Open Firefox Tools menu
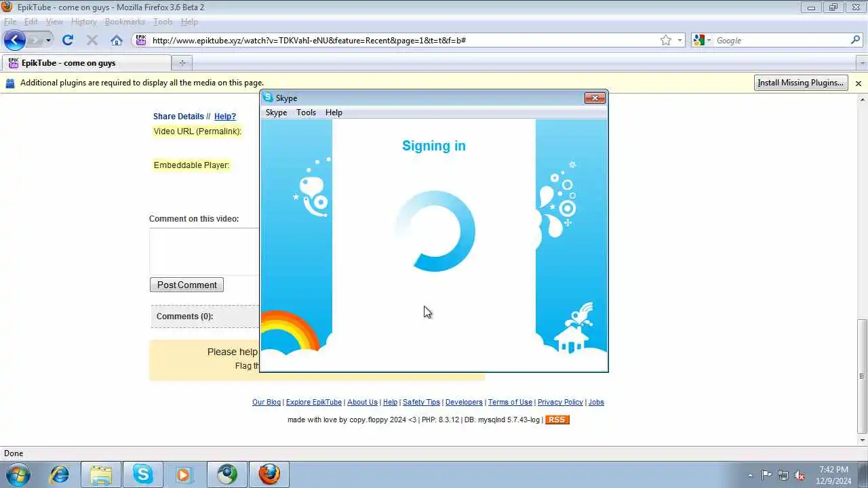This screenshot has height=488, width=868. tap(163, 22)
